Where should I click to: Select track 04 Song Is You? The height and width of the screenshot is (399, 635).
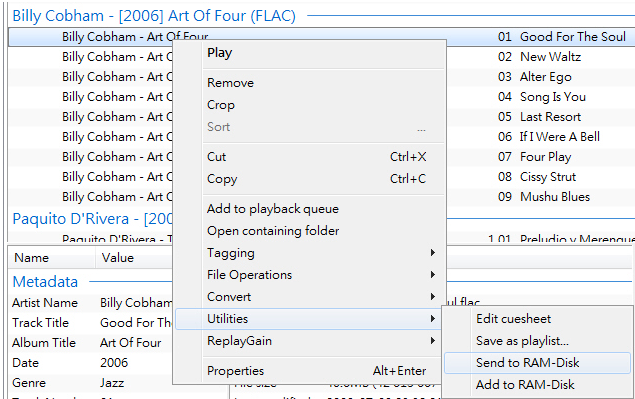542,97
